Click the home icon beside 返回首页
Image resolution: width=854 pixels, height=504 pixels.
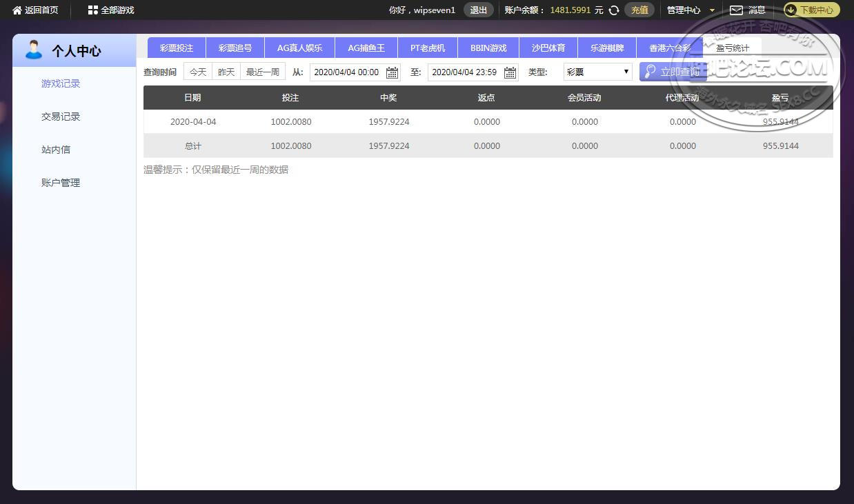tap(17, 10)
